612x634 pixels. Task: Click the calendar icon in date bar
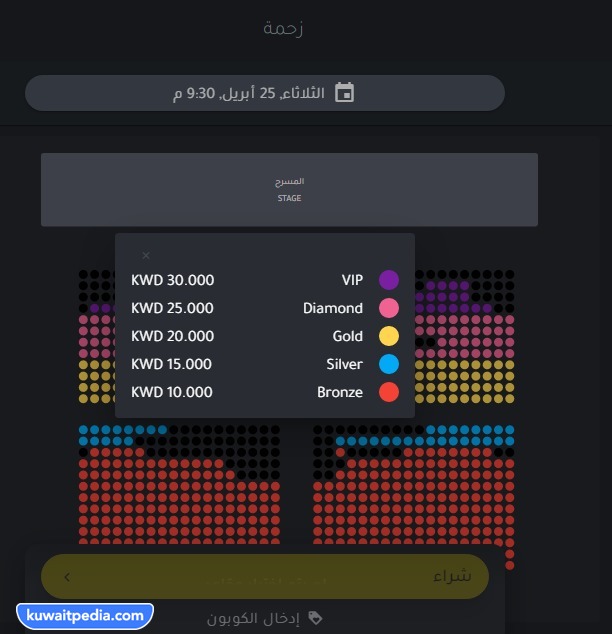[x=344, y=93]
